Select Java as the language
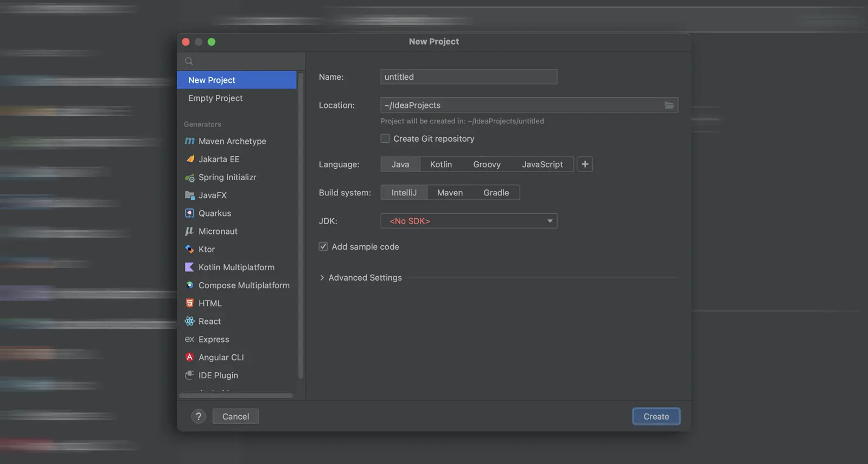This screenshot has height=464, width=868. (x=400, y=164)
